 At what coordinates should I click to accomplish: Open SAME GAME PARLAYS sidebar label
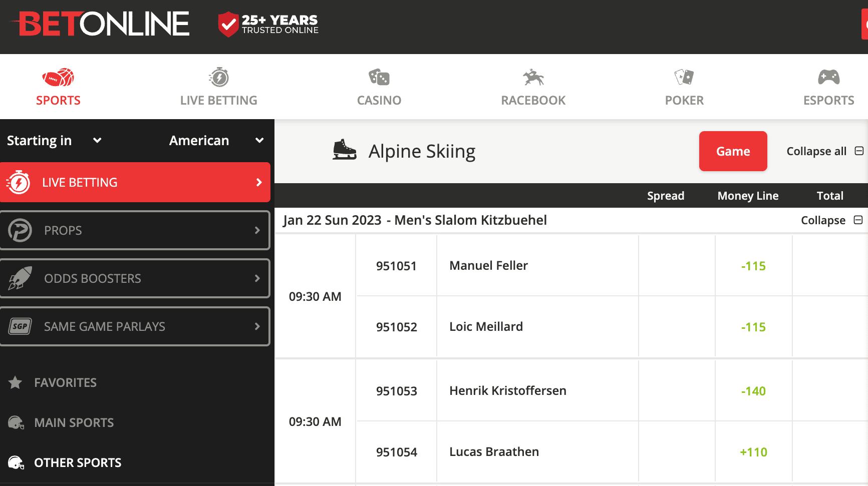point(105,326)
